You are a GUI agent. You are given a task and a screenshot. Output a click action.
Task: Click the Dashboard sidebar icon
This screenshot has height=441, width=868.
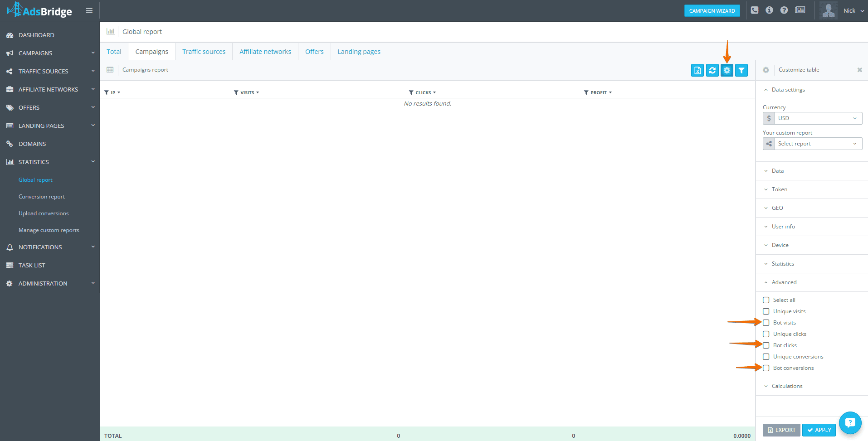click(x=10, y=35)
